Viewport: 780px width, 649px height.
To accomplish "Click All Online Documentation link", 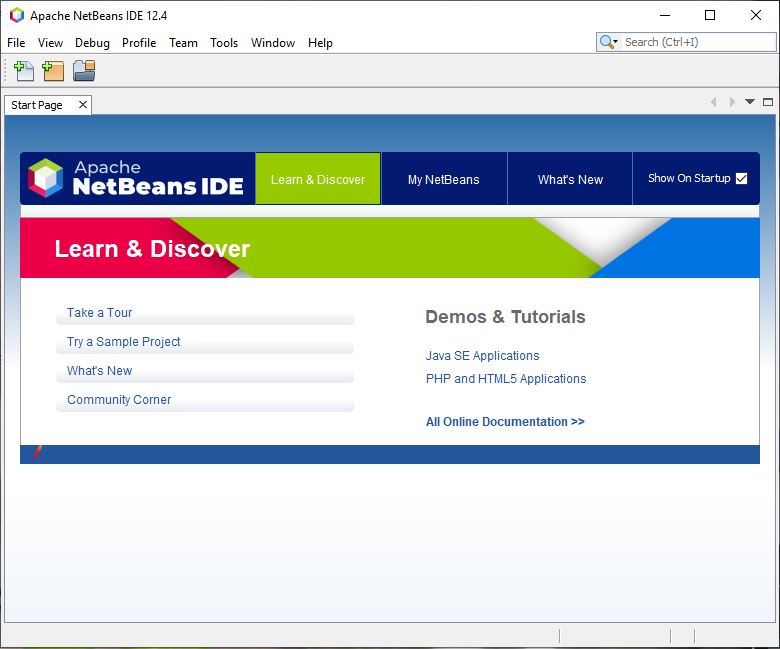I will [x=505, y=421].
